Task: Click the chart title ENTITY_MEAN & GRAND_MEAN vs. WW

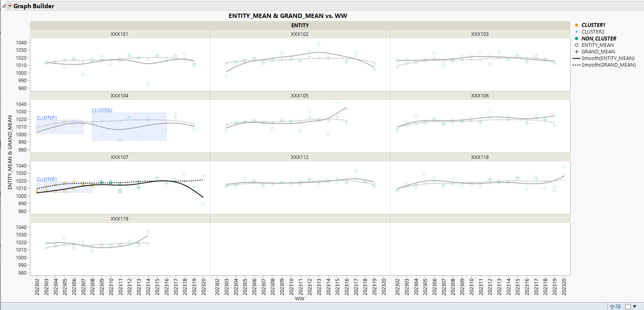Action: [288, 16]
